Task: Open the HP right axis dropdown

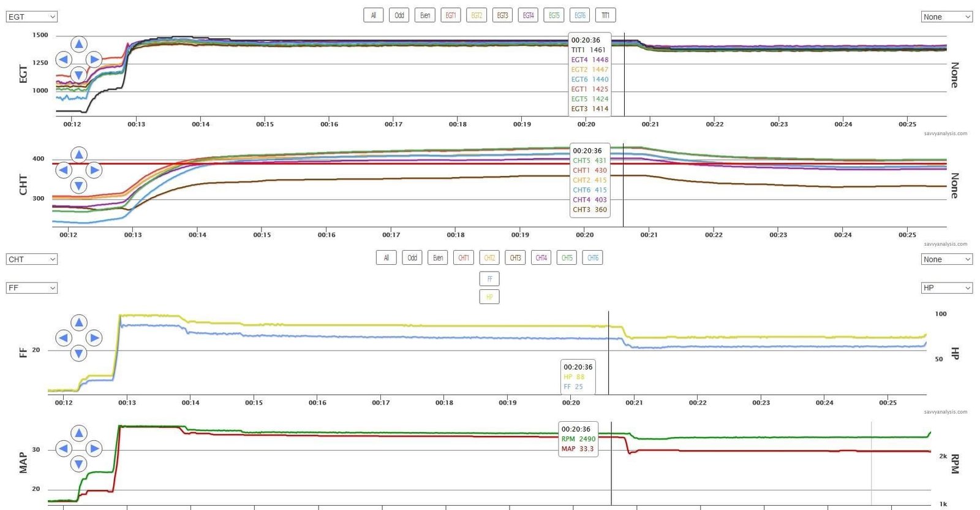Action: [x=946, y=287]
